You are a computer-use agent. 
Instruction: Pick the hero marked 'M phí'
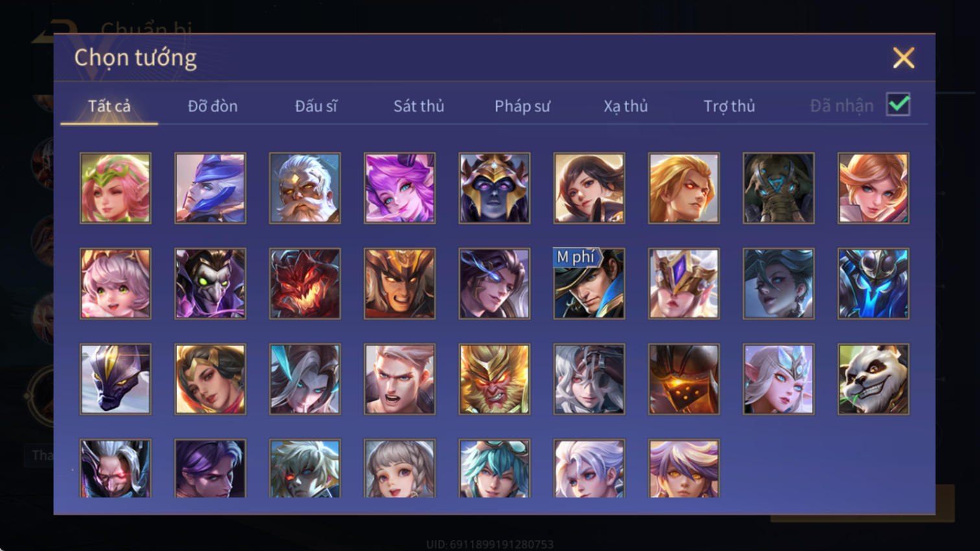click(589, 284)
